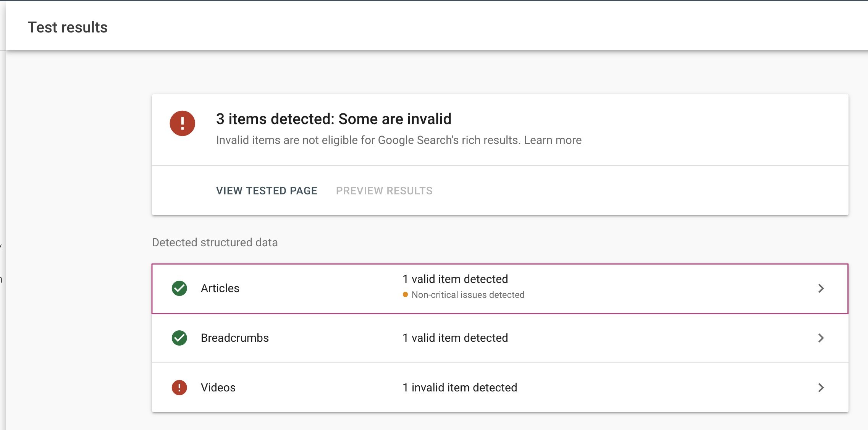The image size is (868, 430).
Task: Click '3 items detected: Some are invalid' headline
Action: (x=333, y=119)
